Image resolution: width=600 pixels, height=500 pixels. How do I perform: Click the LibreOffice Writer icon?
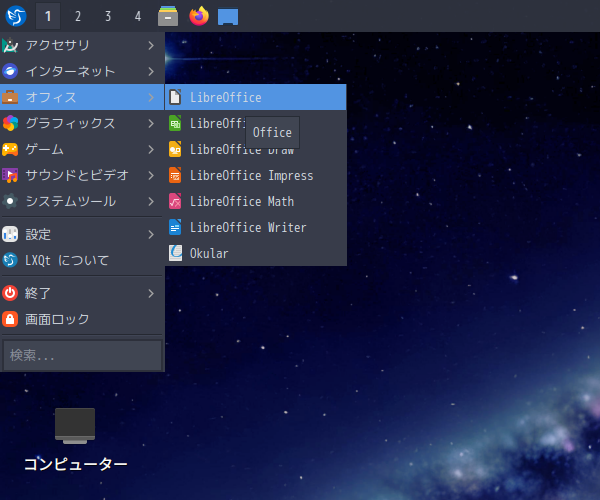175,227
